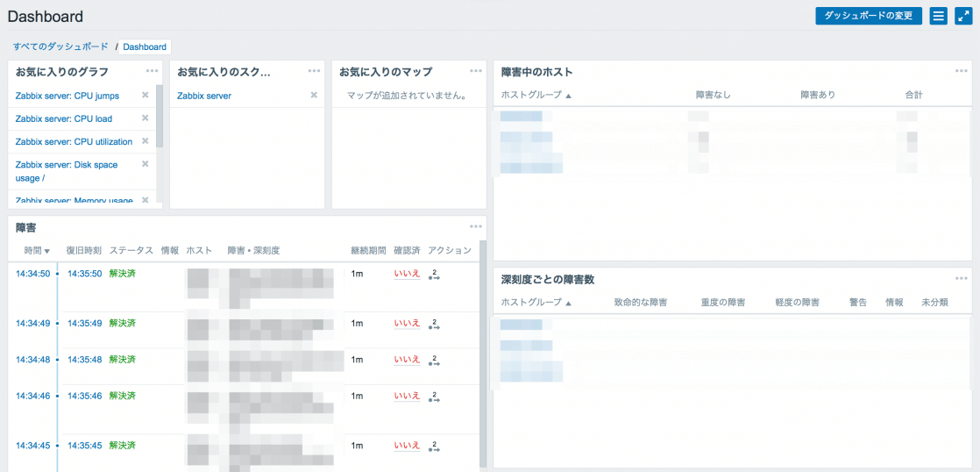Remove CPU jumps from favorite graphs
Viewport: 980px width, 472px height.
(x=146, y=95)
